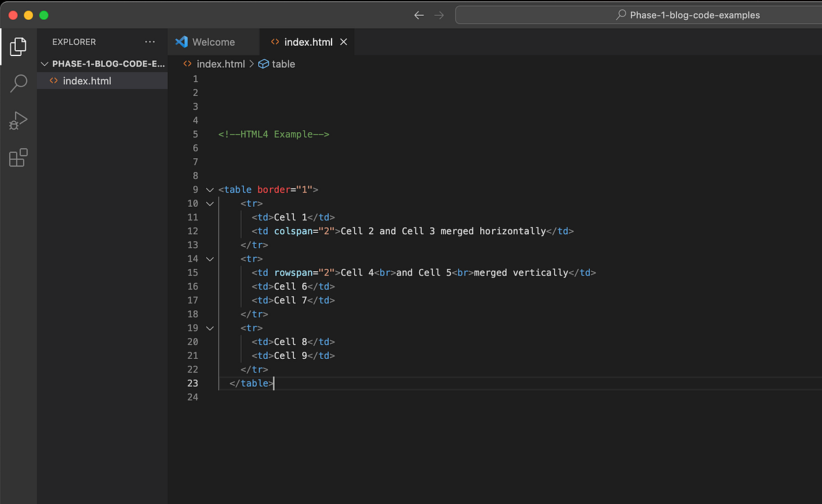
Task: Select the Search icon in activity bar
Action: click(18, 83)
